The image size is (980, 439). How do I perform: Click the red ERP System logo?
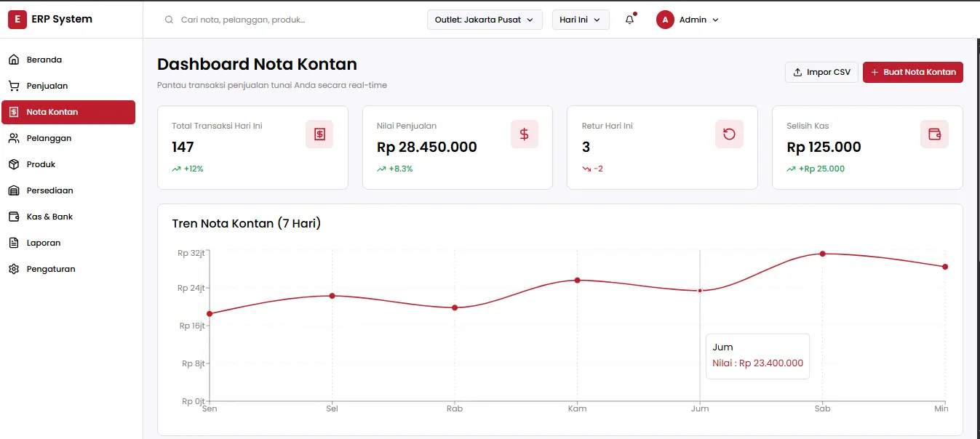pos(17,20)
